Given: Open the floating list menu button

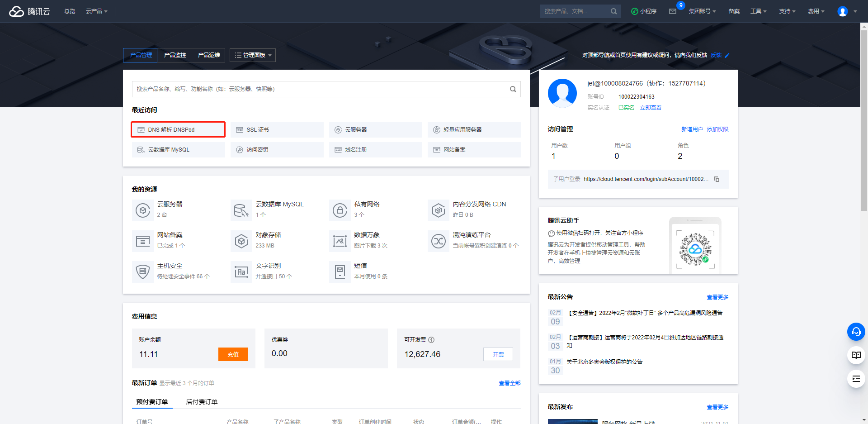Looking at the screenshot, I should point(856,379).
